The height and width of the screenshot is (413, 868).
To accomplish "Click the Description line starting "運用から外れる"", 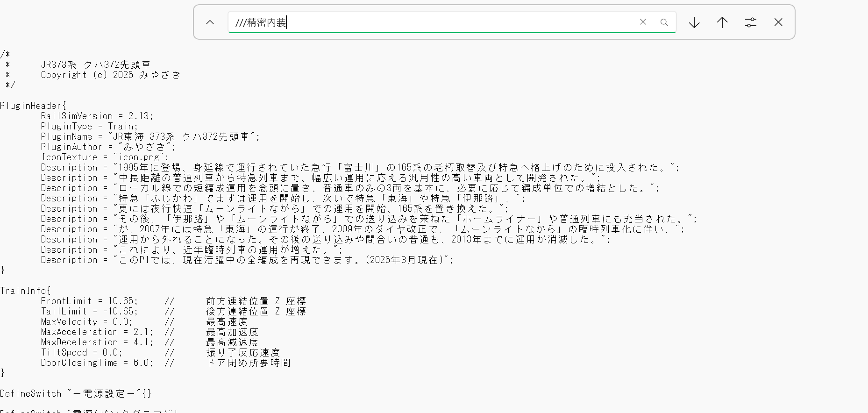I will [325, 239].
